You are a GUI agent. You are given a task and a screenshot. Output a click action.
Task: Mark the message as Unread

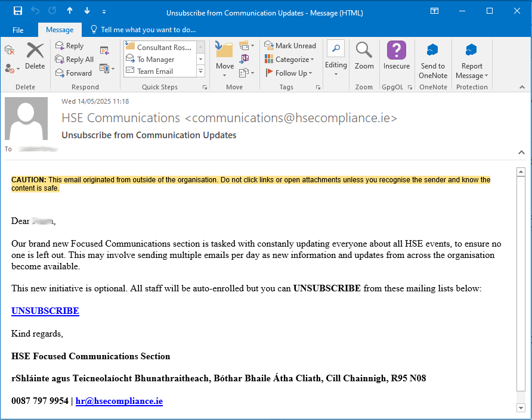pyautogui.click(x=290, y=45)
